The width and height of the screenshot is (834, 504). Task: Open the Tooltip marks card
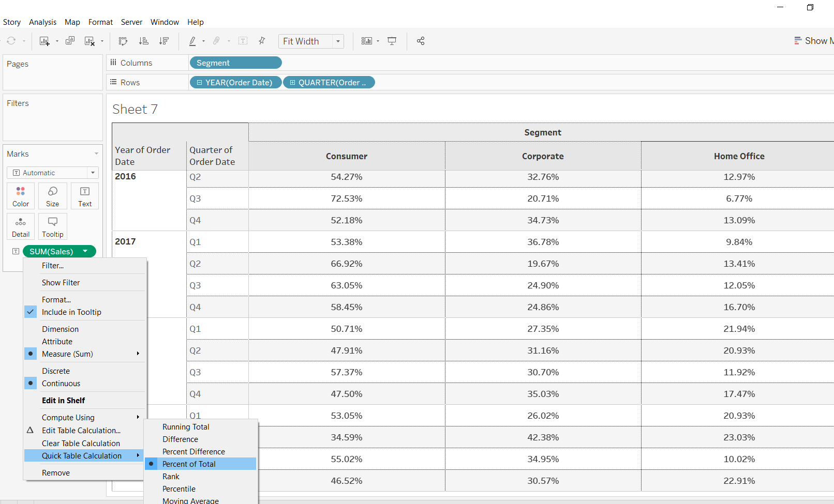53,227
